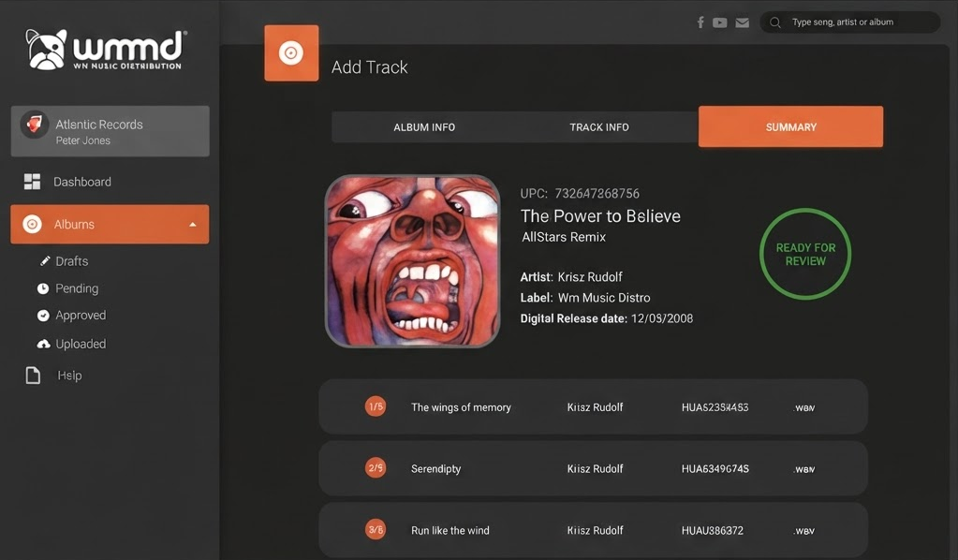
Task: Click the UPC number 732647268756
Action: pos(597,194)
